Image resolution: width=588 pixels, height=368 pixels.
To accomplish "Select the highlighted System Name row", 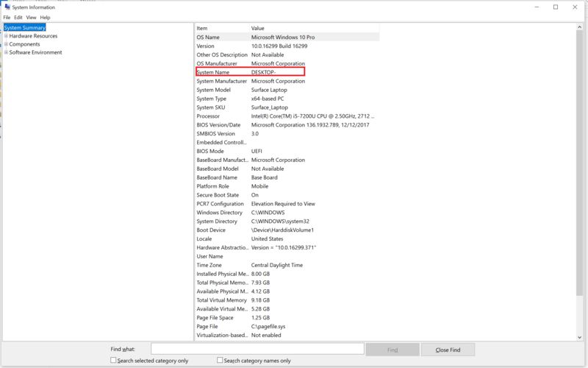I will pos(249,72).
